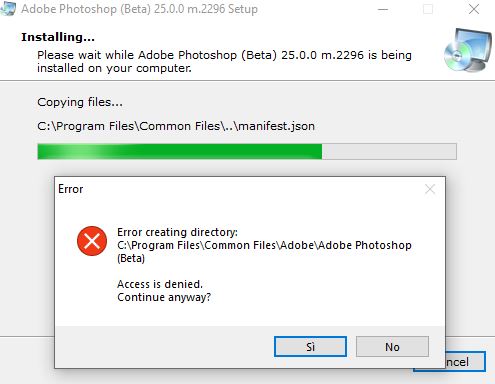This screenshot has width=495, height=384.
Task: Minimize the Photoshop Setup window
Action: tap(383, 9)
